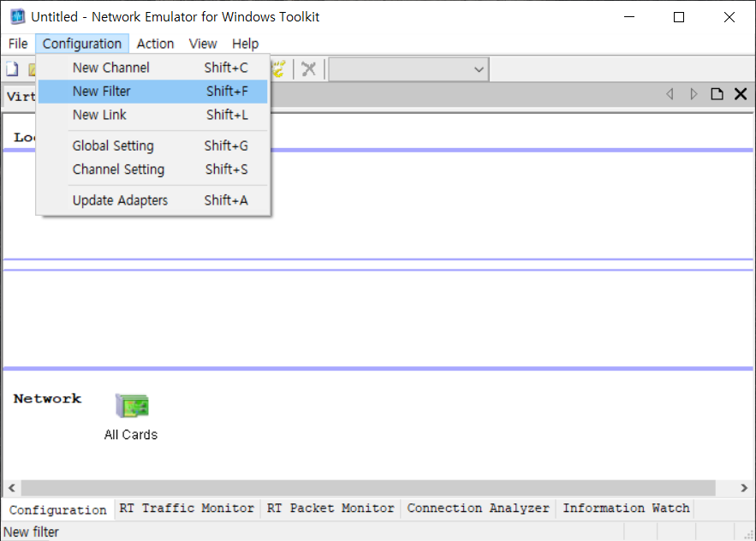Click the previous-tab left arrow
This screenshot has height=541, width=756.
(x=670, y=93)
